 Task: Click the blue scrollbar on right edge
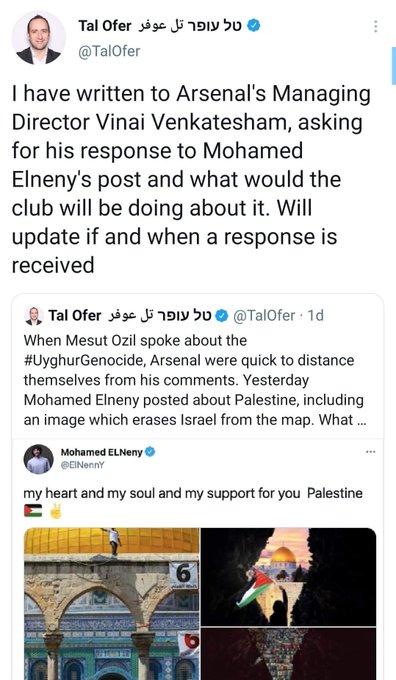point(393,64)
